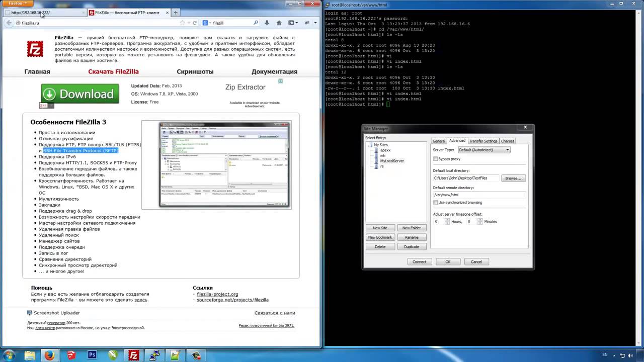
Task: Click New Folder button
Action: 412,228
